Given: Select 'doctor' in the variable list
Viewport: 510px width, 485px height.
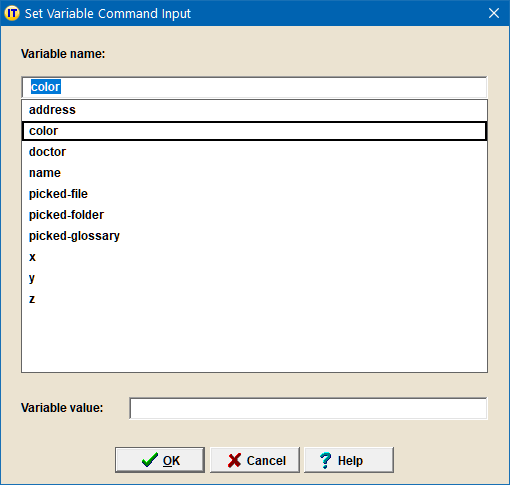Looking at the screenshot, I should pyautogui.click(x=254, y=152).
